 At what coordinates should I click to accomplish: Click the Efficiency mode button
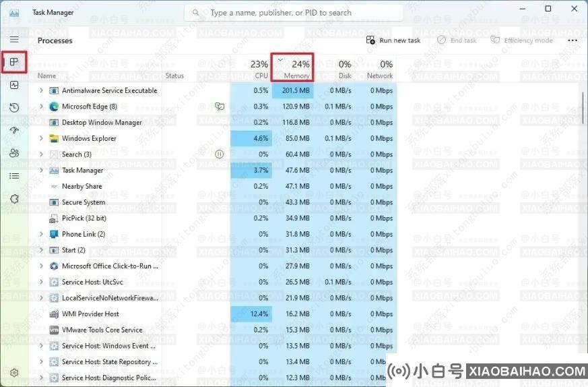click(521, 40)
